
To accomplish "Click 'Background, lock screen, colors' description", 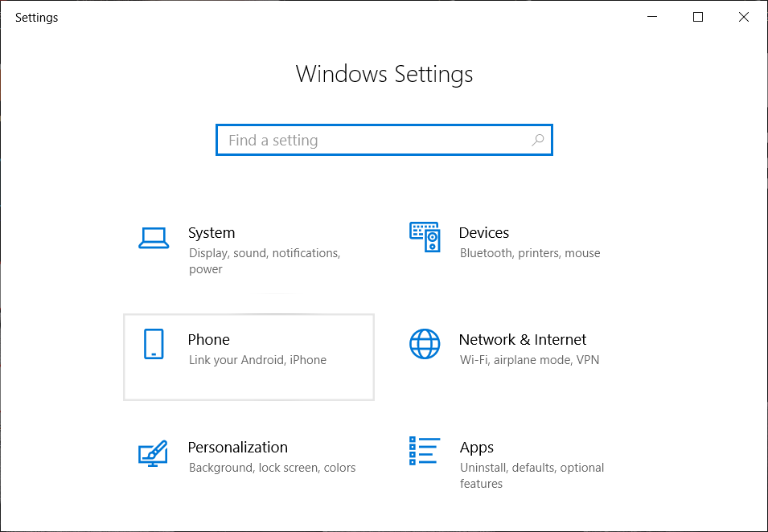I will click(x=272, y=468).
